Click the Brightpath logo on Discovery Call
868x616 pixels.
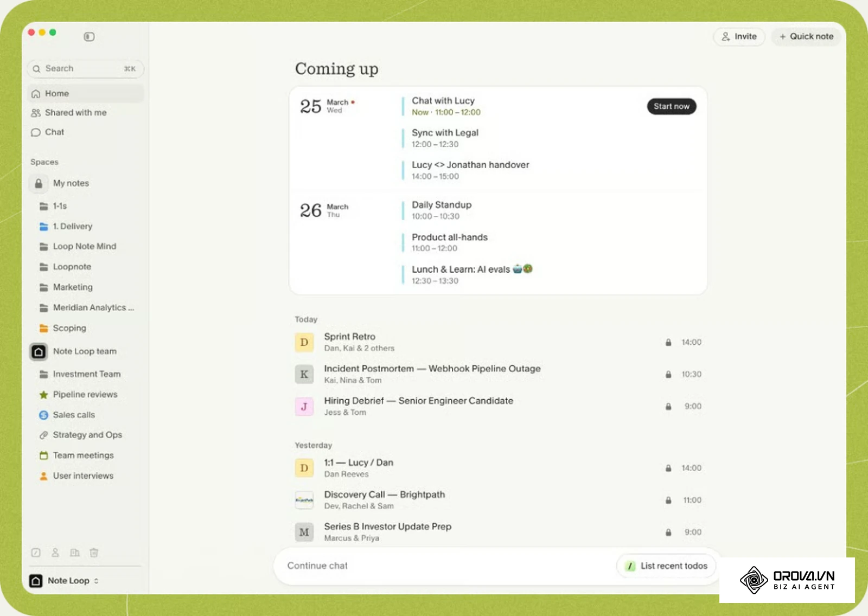(x=304, y=500)
